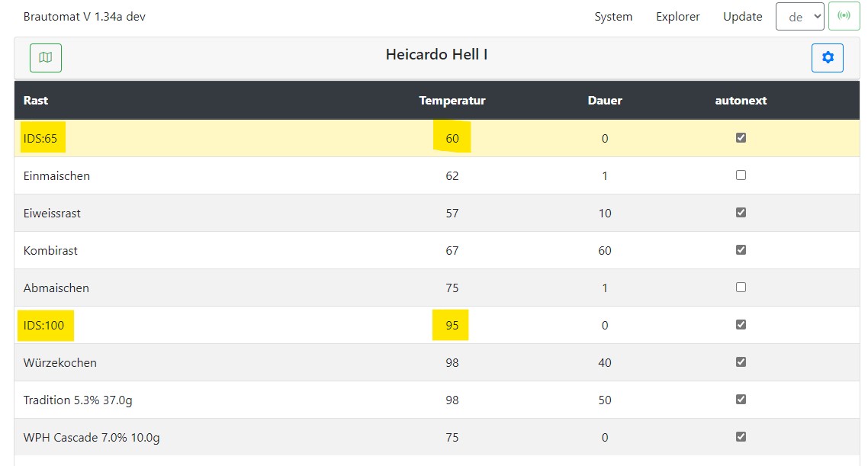Click the Heicardo Hell I heading
The width and height of the screenshot is (868, 466).
pos(436,55)
